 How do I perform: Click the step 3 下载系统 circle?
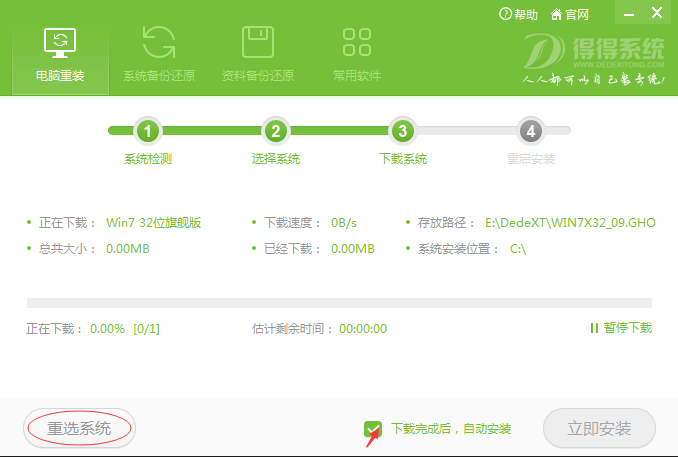pos(402,131)
